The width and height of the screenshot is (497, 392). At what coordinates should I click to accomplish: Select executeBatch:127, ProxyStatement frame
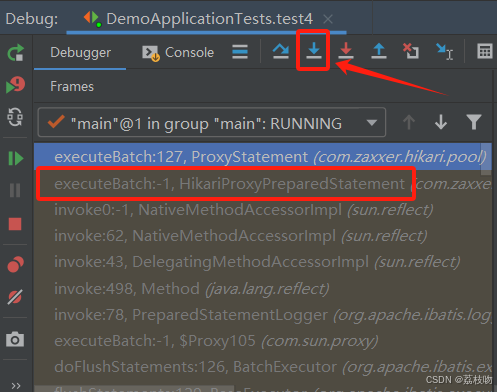(263, 157)
